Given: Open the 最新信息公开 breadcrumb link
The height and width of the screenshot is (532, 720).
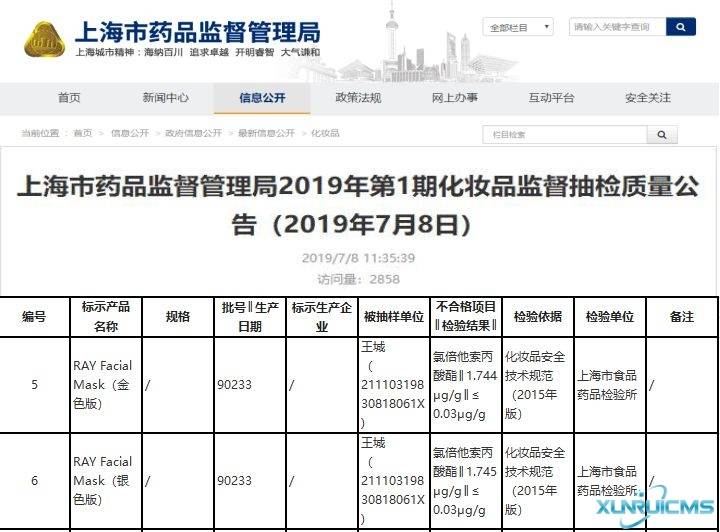Looking at the screenshot, I should 266,133.
